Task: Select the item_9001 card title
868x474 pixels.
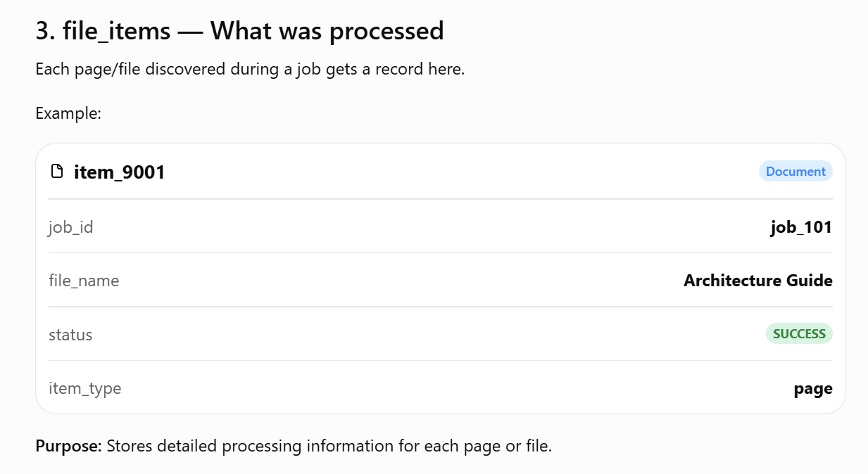Action: [x=120, y=172]
